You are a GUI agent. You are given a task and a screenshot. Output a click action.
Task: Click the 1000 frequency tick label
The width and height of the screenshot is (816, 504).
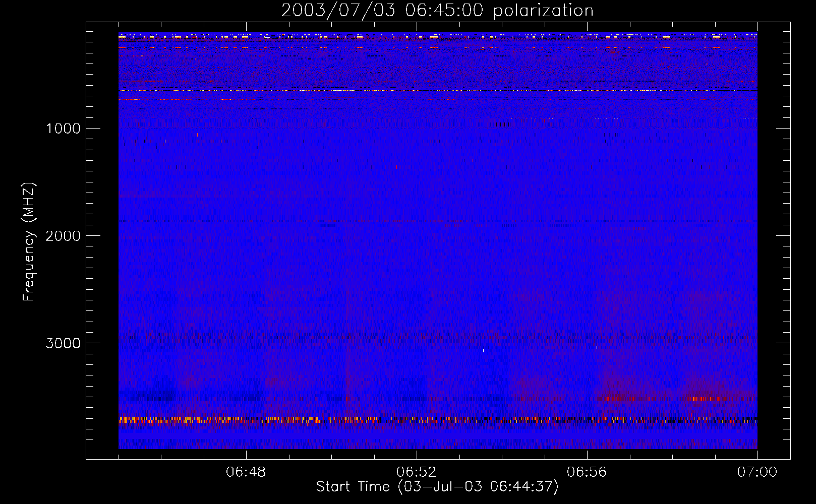[x=63, y=129]
